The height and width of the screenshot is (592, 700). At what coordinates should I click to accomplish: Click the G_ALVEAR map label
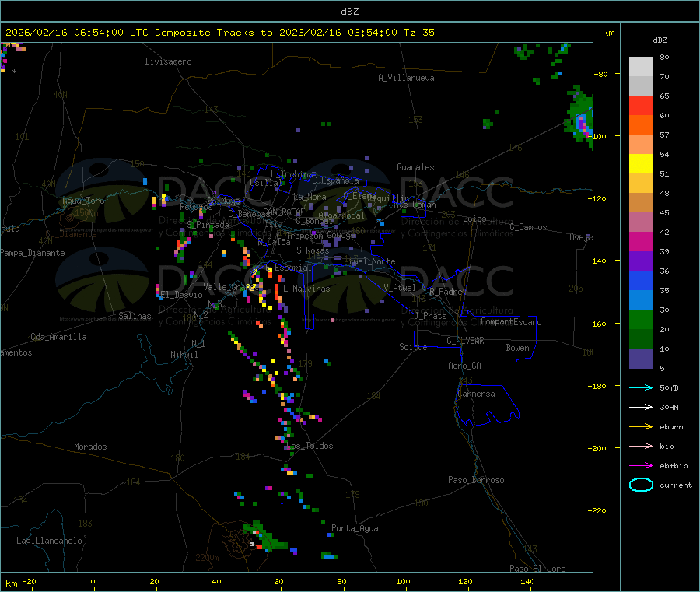[x=465, y=341]
